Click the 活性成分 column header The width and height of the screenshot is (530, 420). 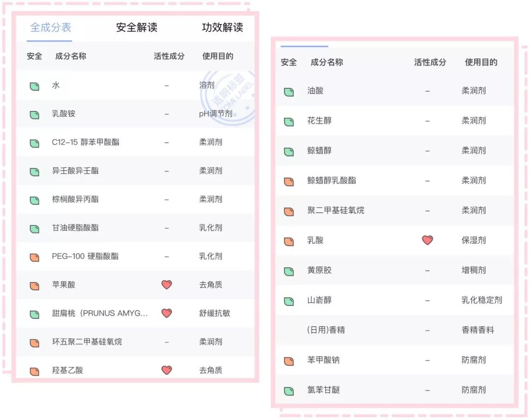[169, 56]
